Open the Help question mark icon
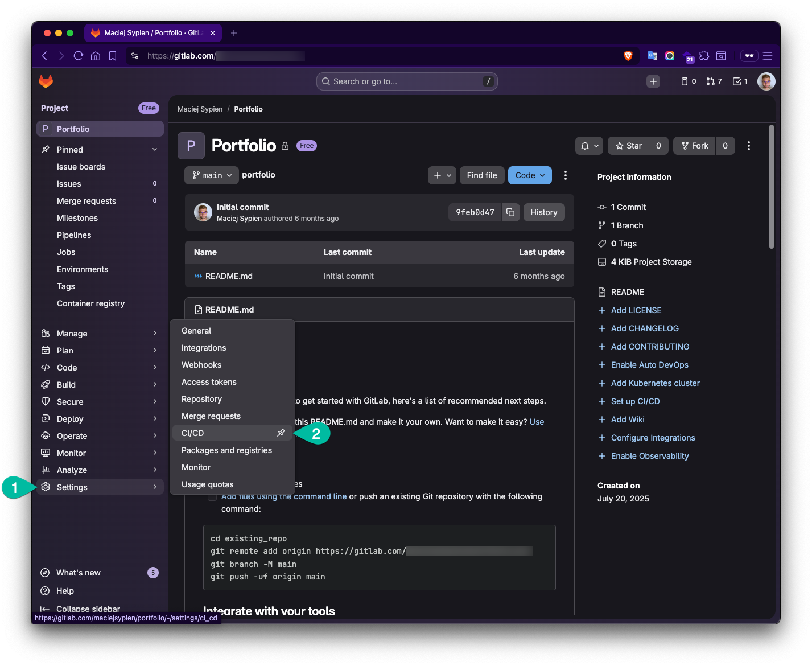This screenshot has height=666, width=812. point(45,590)
